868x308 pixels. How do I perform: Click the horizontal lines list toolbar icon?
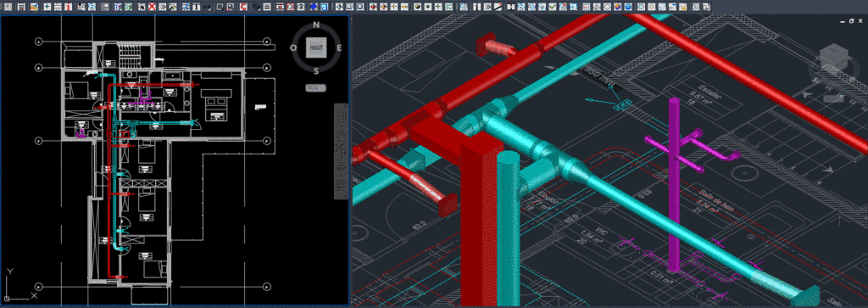[267, 7]
